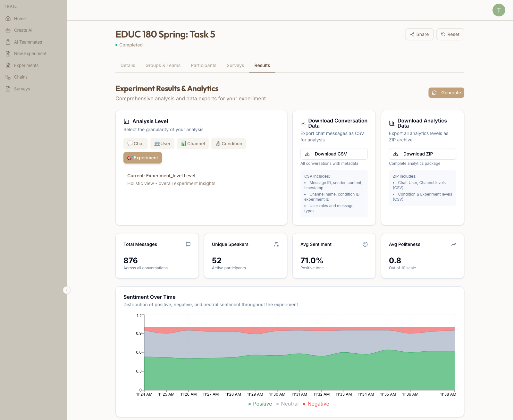The image size is (513, 420).
Task: Select the Condition analysis level
Action: pyautogui.click(x=229, y=144)
